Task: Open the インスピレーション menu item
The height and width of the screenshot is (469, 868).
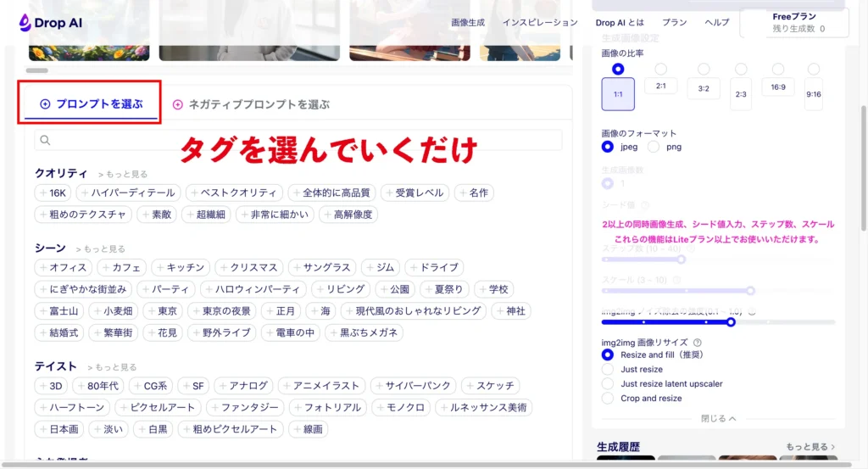Action: click(x=540, y=23)
